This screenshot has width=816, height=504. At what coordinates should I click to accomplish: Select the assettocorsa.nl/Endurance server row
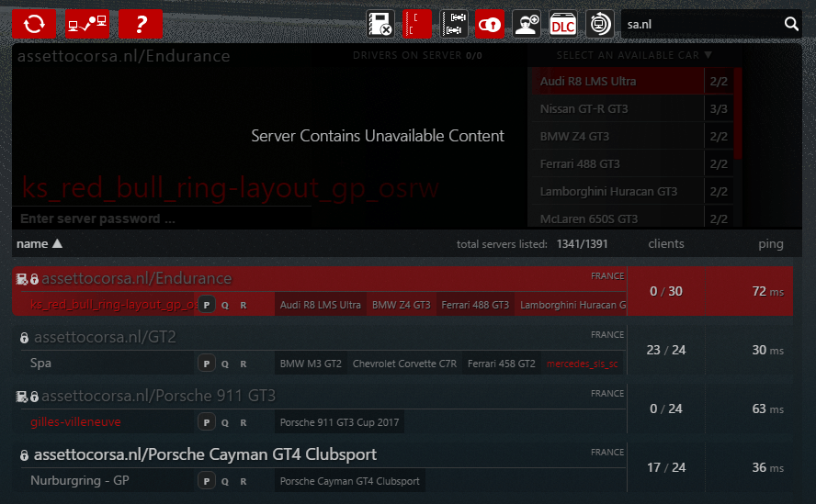pyautogui.click(x=402, y=291)
